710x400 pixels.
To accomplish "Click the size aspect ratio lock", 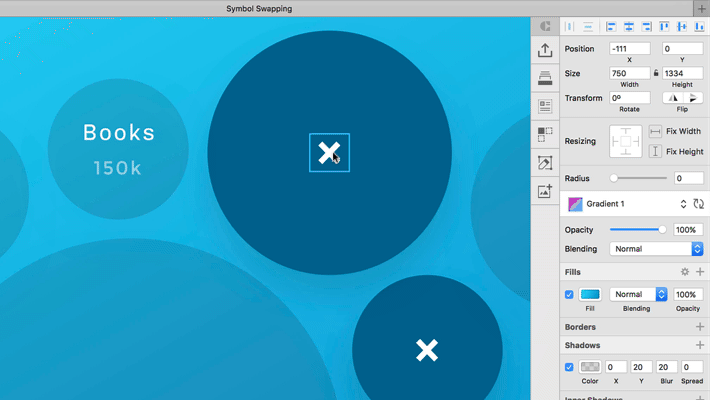I will 656,73.
